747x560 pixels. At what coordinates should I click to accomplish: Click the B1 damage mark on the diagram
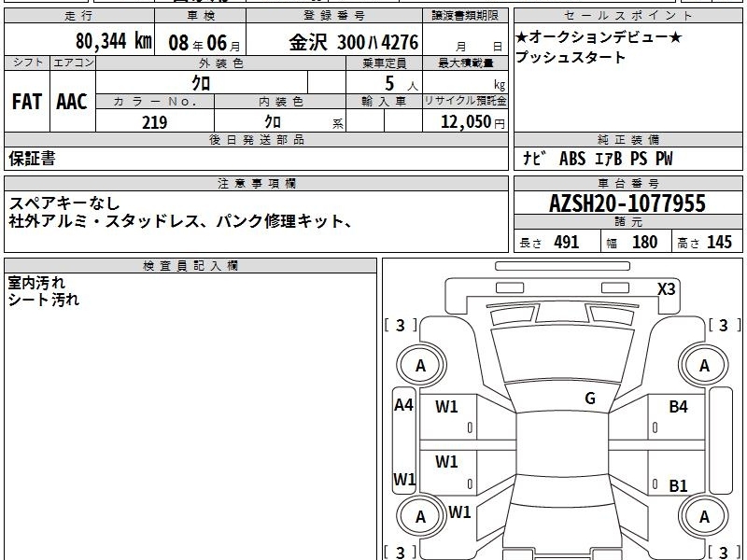click(678, 485)
